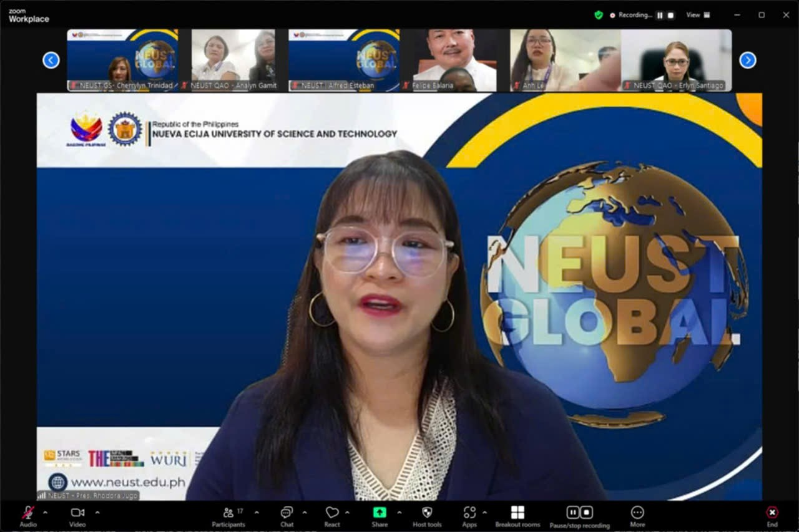Click the speaker name label Rhodora Jugo
This screenshot has width=799, height=532.
point(88,495)
